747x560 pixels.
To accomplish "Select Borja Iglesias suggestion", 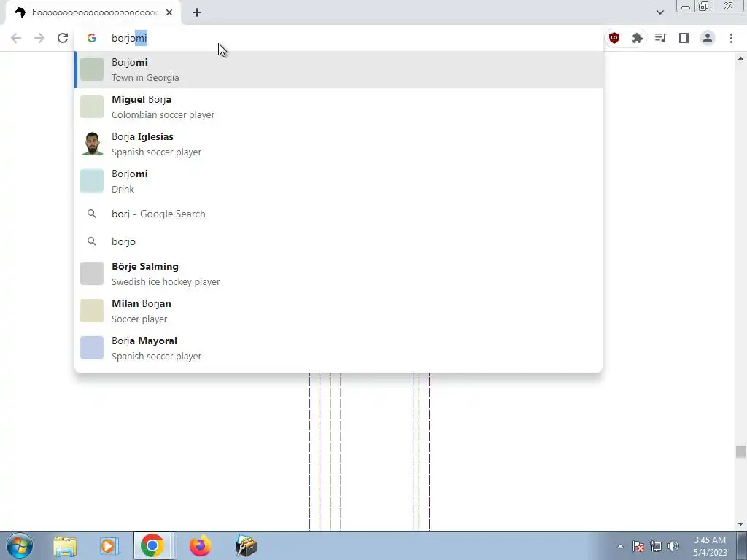I will 338,144.
